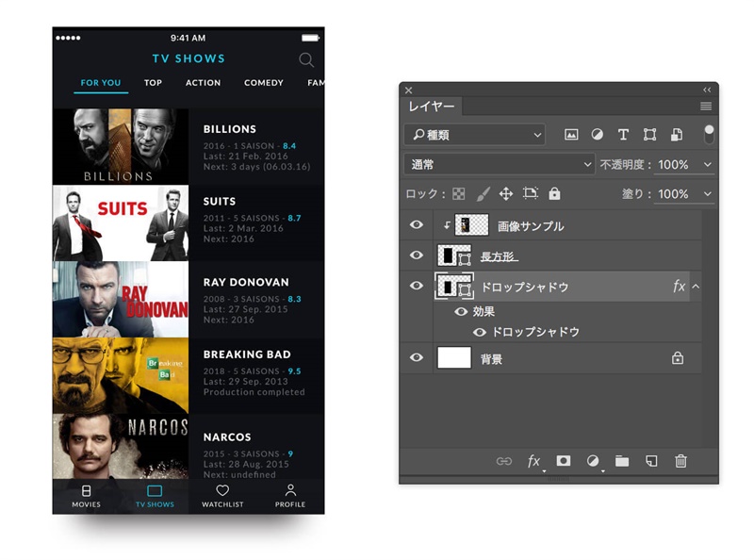Click the lock icon on 背景 layer
This screenshot has width=754, height=560.
coord(678,358)
